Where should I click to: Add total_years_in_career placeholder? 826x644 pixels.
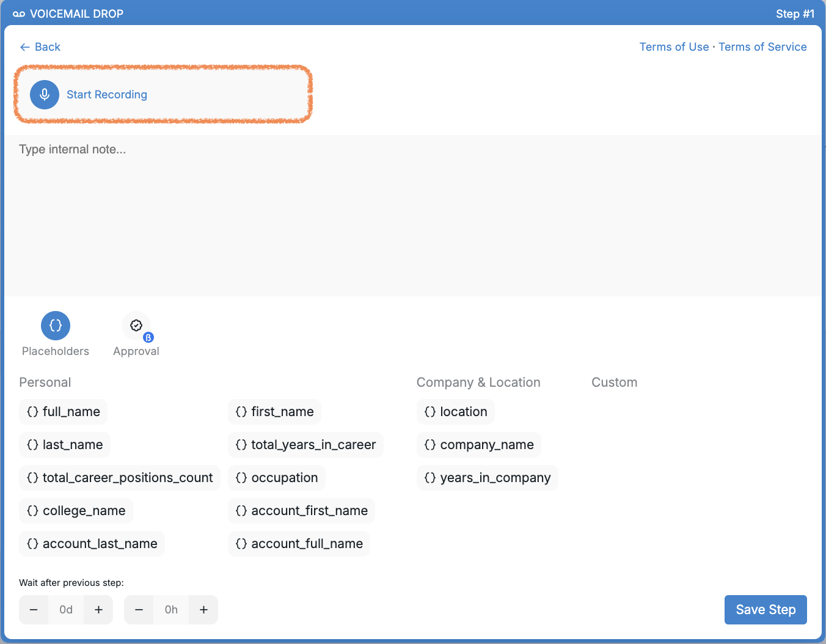[x=305, y=445]
